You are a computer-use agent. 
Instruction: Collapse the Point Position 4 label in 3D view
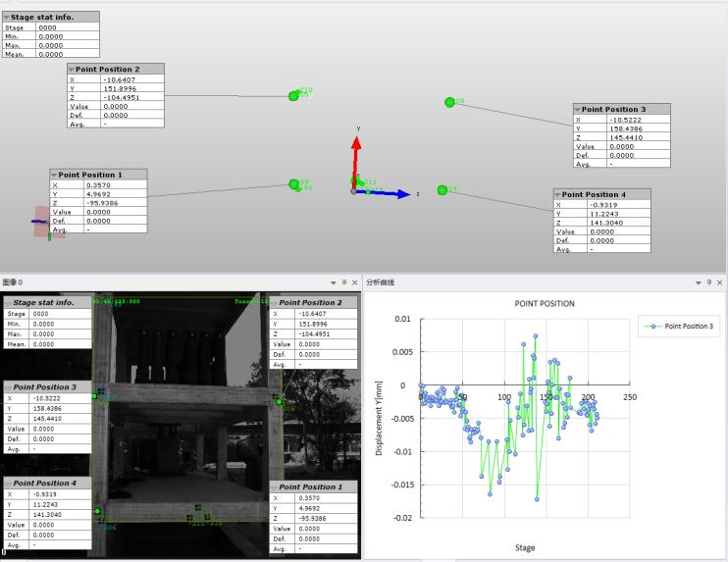coord(558,194)
